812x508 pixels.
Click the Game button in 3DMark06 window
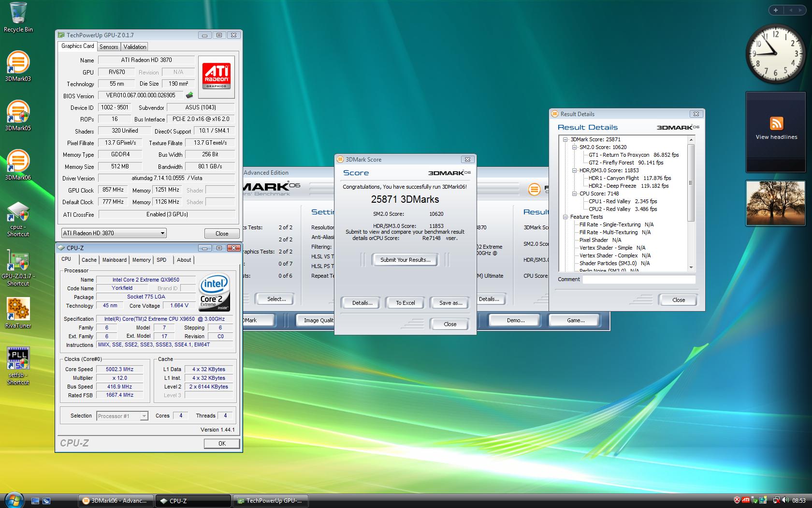click(x=575, y=320)
